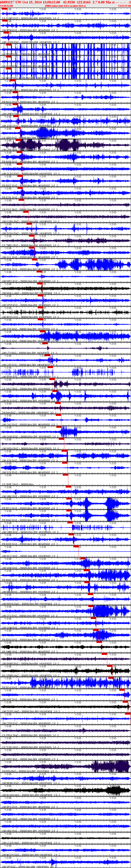Click the end time '13:53:37.00'
This screenshot has width=131, height=868.
click(124, 6)
